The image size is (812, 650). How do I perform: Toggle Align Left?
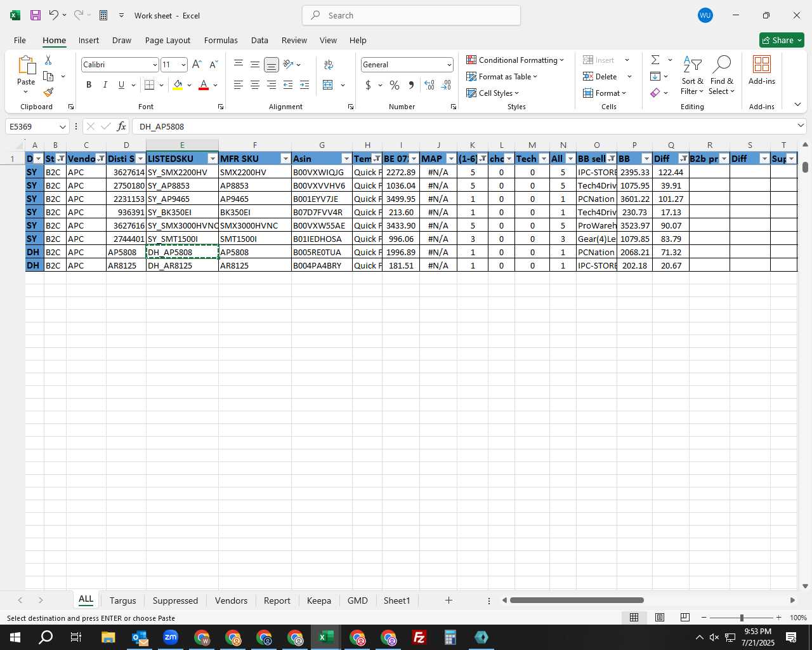(x=239, y=85)
